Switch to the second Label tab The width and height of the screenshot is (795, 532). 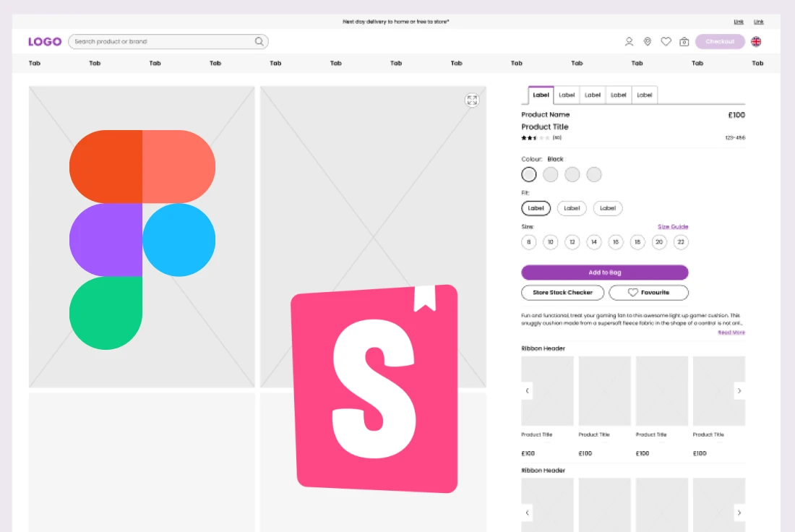pyautogui.click(x=567, y=95)
